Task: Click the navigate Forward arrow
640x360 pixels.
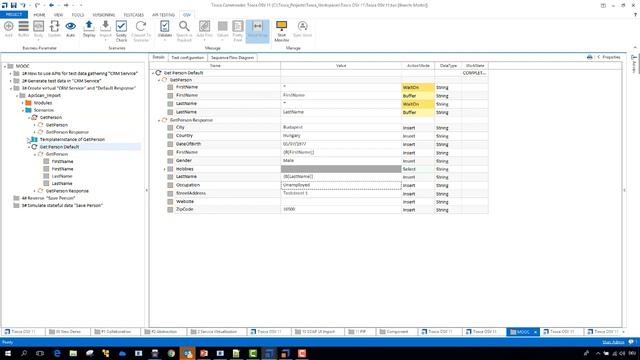Action: pyautogui.click(x=66, y=5)
